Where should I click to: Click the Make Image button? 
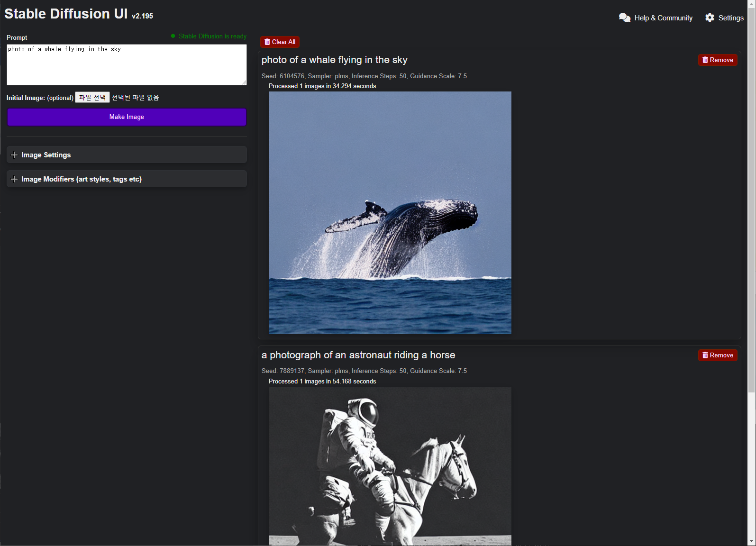[127, 117]
